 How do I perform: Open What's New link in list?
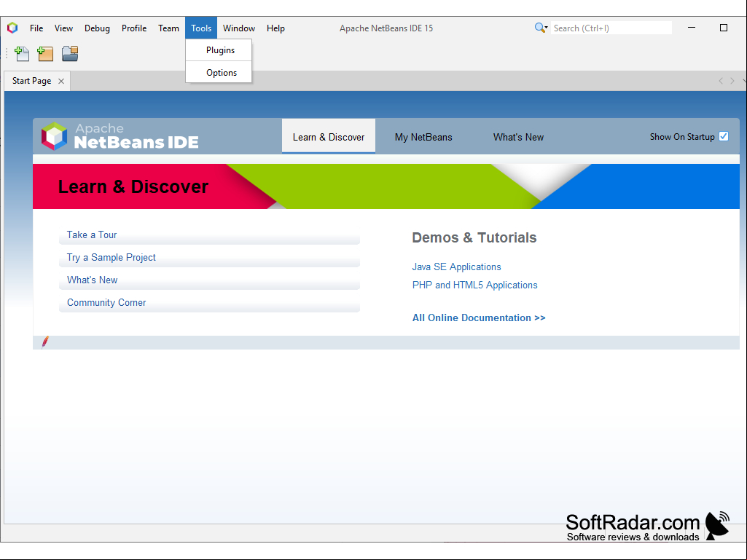(x=92, y=280)
